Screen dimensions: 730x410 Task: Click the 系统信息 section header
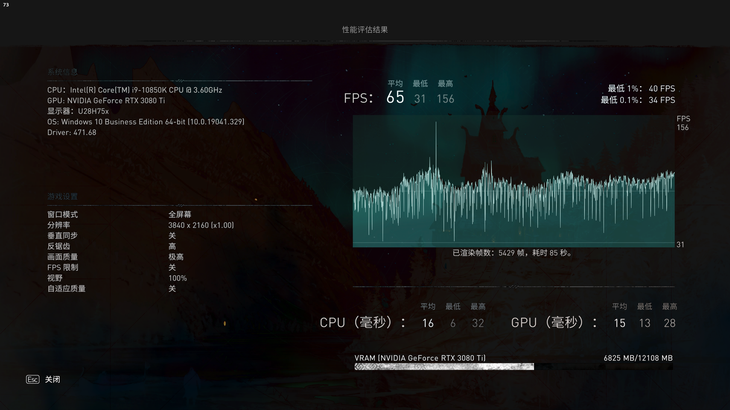pos(62,72)
